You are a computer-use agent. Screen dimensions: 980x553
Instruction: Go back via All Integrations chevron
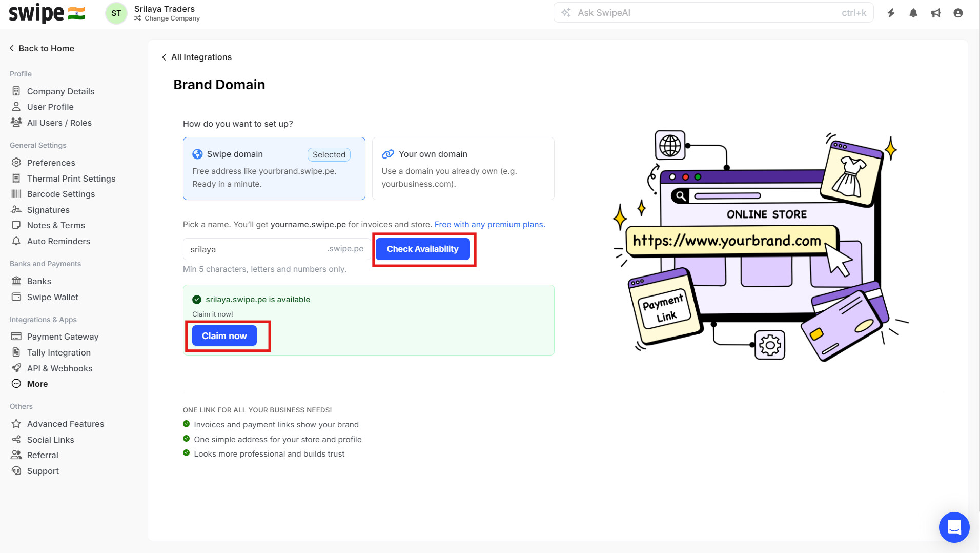click(164, 57)
